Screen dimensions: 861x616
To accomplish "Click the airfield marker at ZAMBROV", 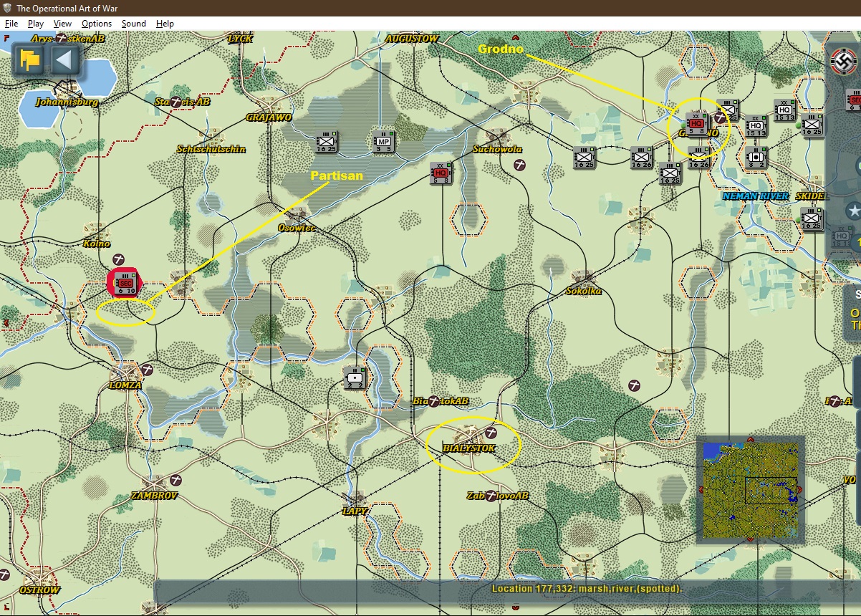I will click(176, 479).
